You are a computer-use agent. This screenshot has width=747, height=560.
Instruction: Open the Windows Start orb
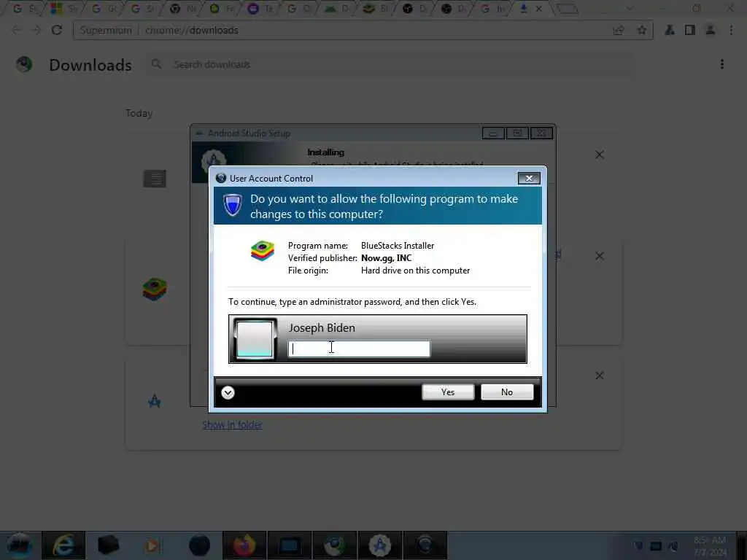(x=20, y=545)
